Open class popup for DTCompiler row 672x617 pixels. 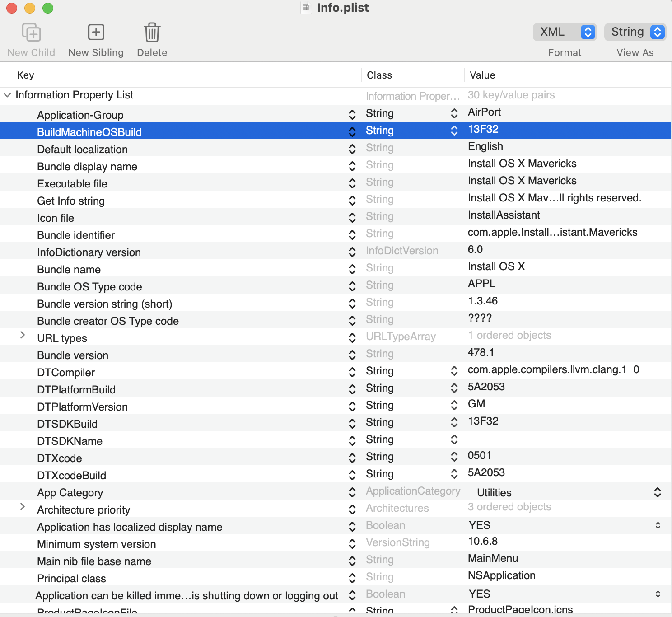pos(454,371)
